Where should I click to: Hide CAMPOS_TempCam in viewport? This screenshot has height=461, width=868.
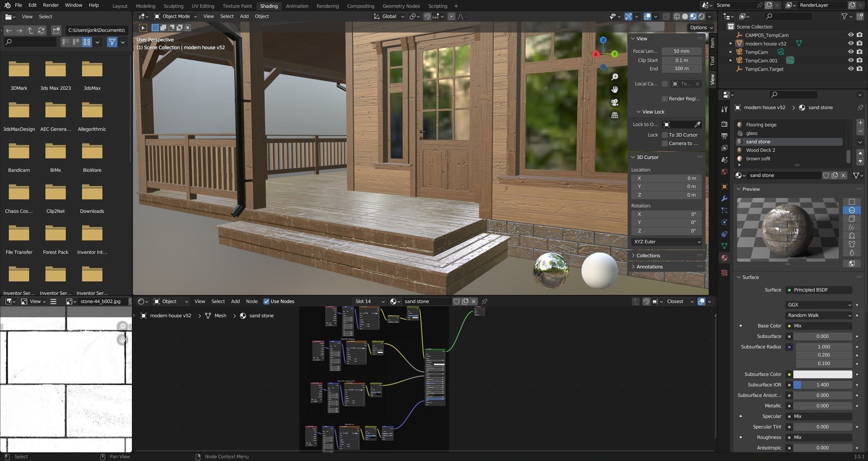click(851, 35)
